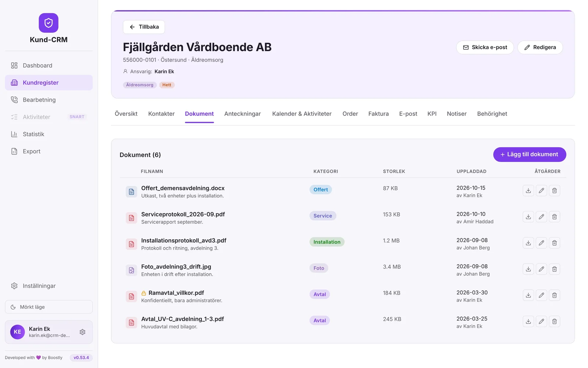Select the Order tab
The image size is (588, 368).
pyautogui.click(x=350, y=114)
